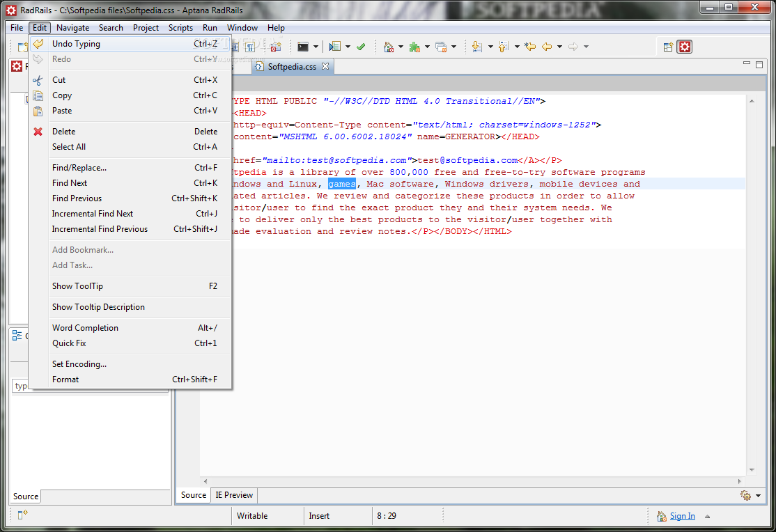The width and height of the screenshot is (776, 532).
Task: Minimize the editor pane
Action: [747, 64]
